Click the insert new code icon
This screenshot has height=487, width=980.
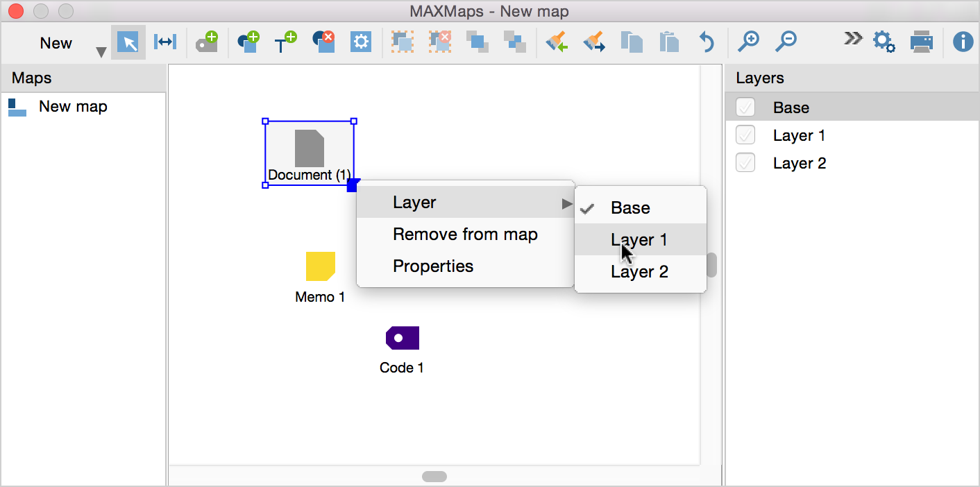pos(206,42)
